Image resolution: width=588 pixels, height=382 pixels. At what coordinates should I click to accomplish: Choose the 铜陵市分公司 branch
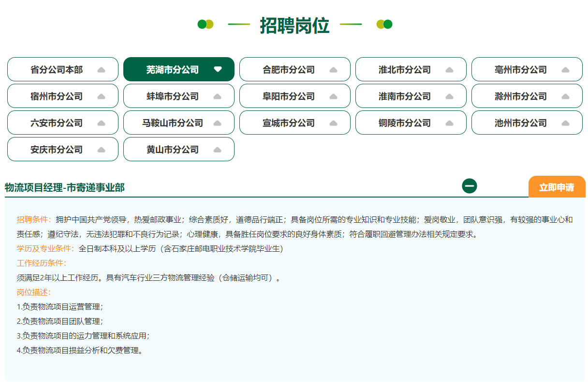click(411, 122)
